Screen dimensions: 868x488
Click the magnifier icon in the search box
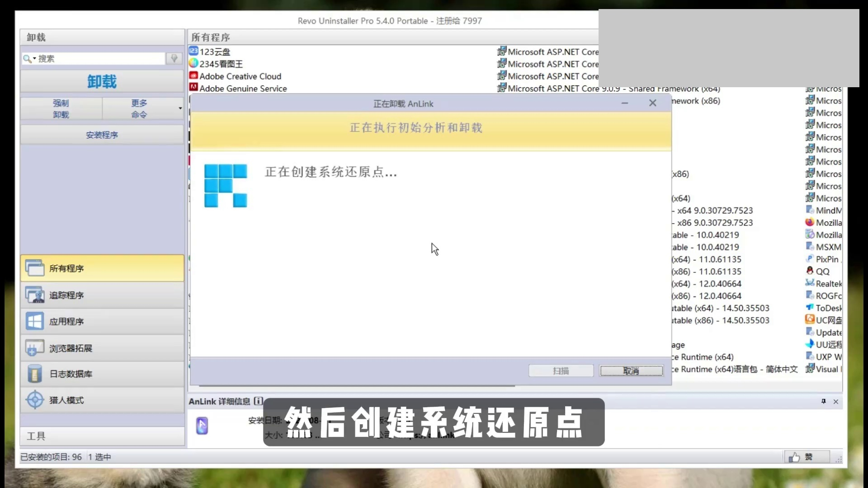[x=27, y=58]
